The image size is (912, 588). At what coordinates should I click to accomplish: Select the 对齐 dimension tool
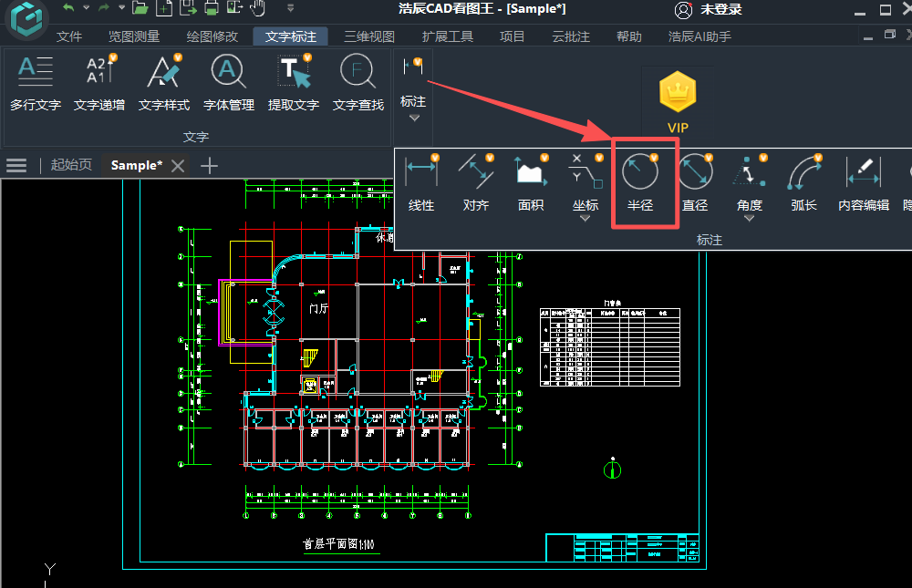476,182
